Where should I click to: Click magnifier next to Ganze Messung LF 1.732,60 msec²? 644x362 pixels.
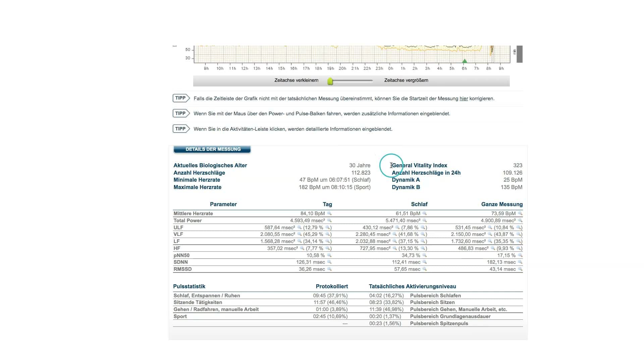pyautogui.click(x=490, y=241)
